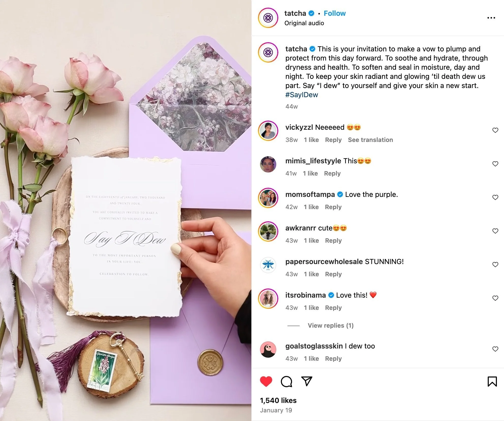Image resolution: width=504 pixels, height=421 pixels.
Task: Unlike the post with red heart icon
Action: click(x=266, y=381)
